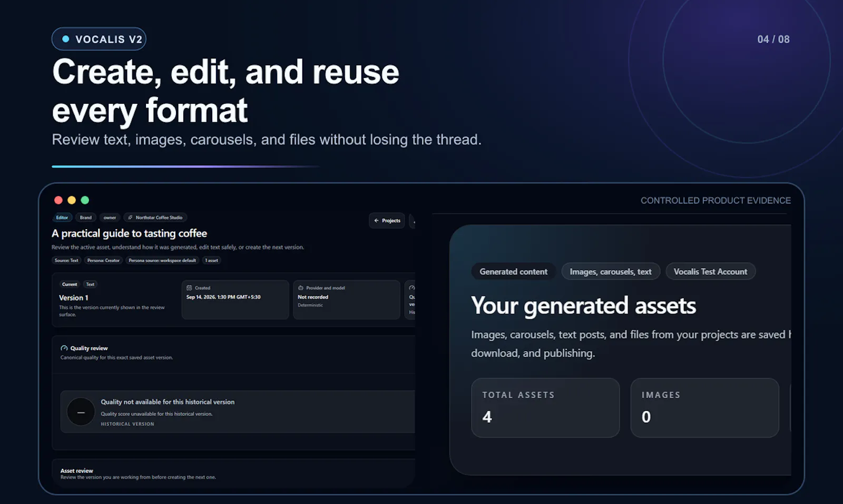Click the Asset review section header

pyautogui.click(x=77, y=471)
